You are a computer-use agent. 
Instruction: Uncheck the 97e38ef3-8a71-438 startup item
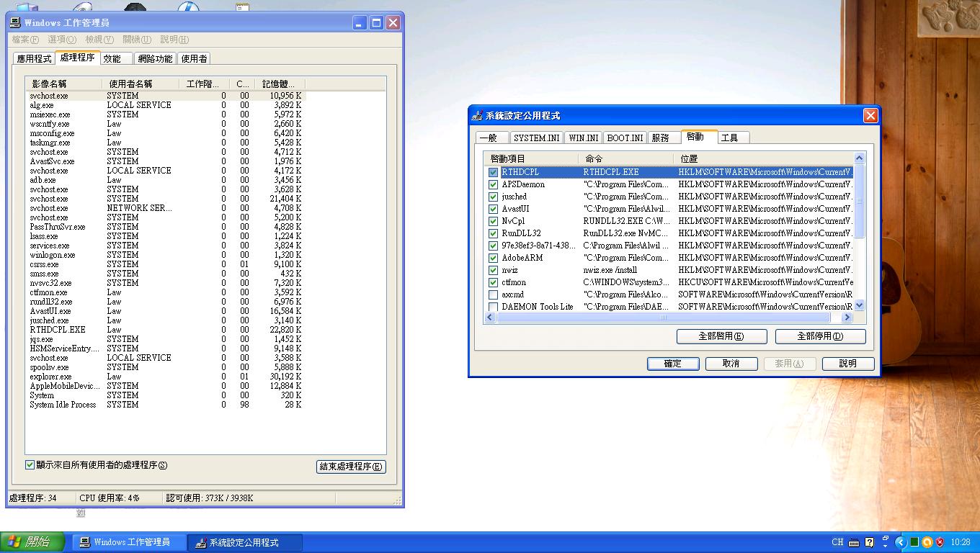[493, 246]
